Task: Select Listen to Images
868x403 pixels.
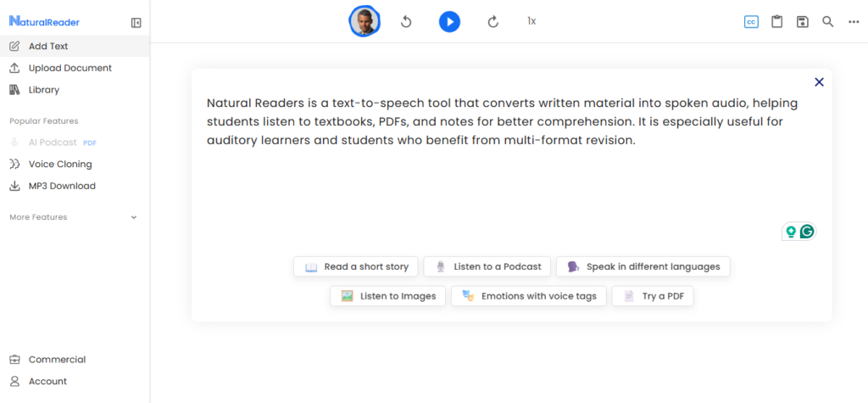Action: pyautogui.click(x=387, y=296)
